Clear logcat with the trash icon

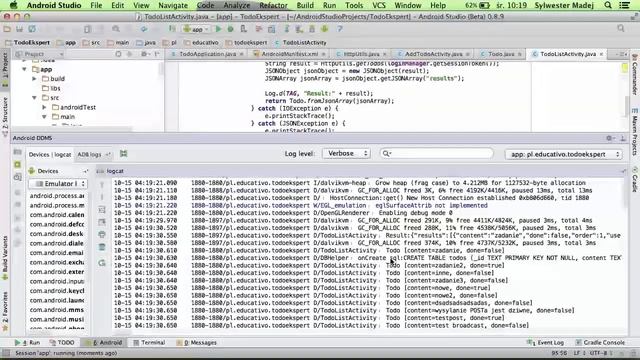coord(102,247)
